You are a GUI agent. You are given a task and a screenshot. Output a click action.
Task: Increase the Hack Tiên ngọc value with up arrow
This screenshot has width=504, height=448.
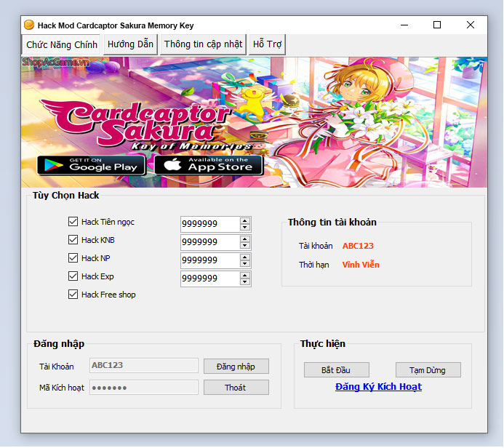(245, 221)
